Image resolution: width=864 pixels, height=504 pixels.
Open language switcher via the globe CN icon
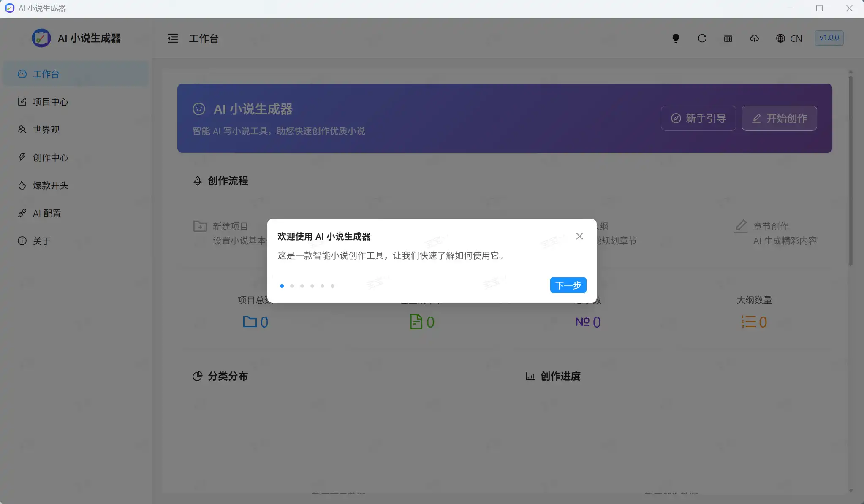789,38
